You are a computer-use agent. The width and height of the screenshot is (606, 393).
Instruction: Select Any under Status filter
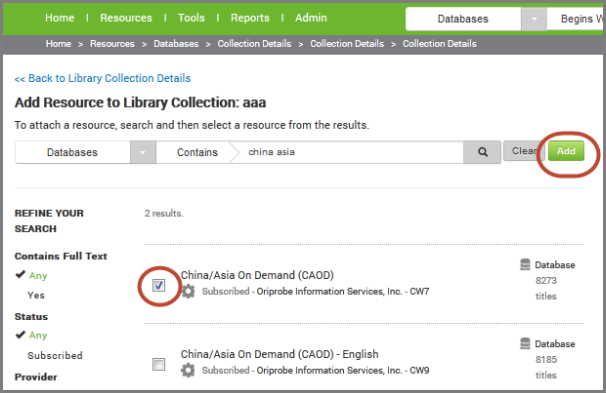[x=38, y=335]
